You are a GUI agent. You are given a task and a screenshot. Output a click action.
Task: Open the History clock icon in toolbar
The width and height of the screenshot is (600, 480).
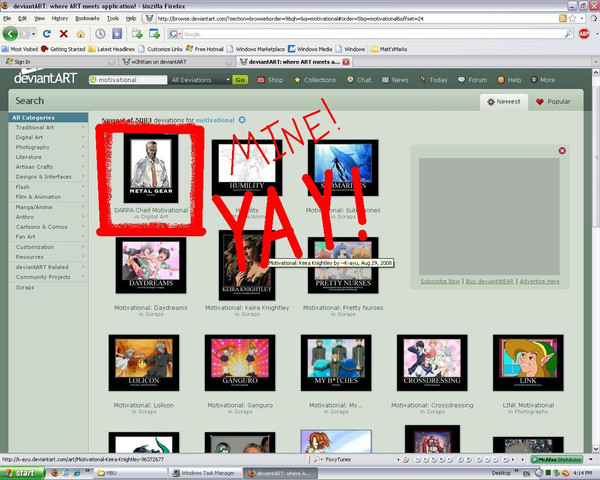100,34
